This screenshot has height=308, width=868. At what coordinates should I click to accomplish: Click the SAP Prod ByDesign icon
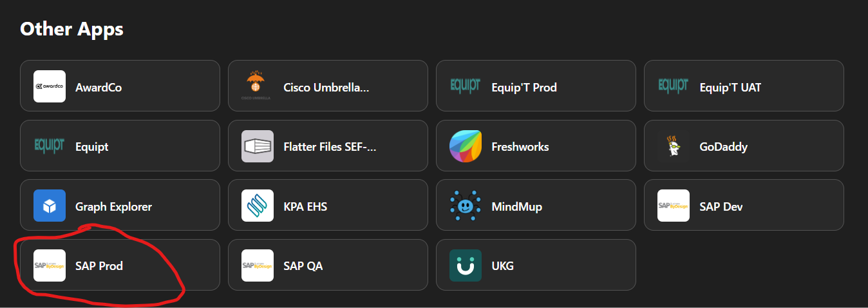tap(50, 265)
